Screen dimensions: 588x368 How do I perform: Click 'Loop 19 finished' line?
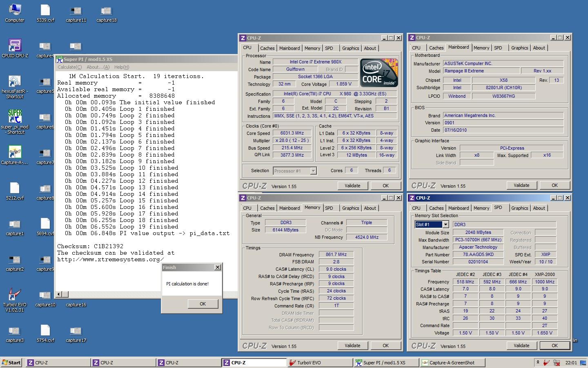tap(121, 227)
